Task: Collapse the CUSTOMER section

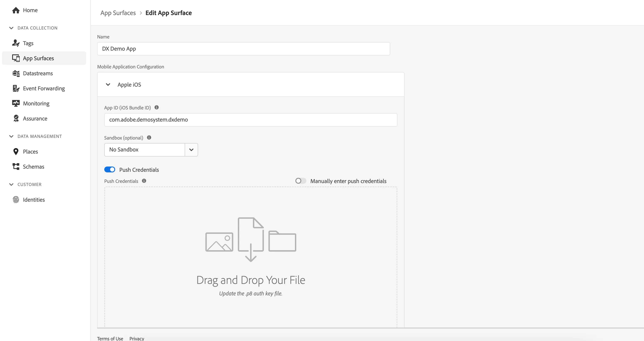Action: click(11, 184)
